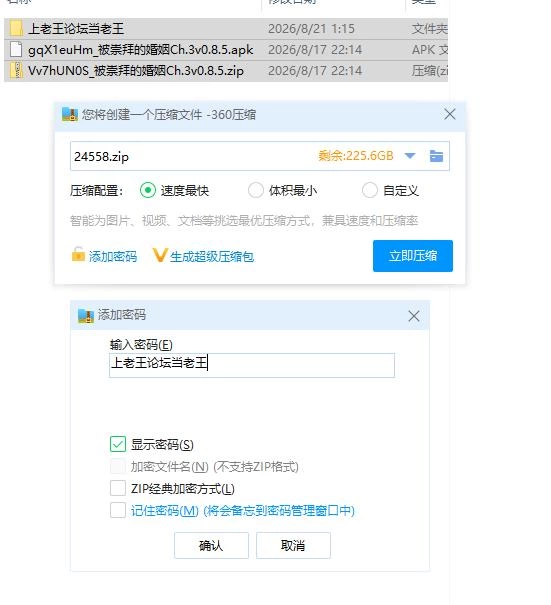The image size is (551, 605).
Task: Click the apk row date 2026/8/17 22:14
Action: coord(315,50)
